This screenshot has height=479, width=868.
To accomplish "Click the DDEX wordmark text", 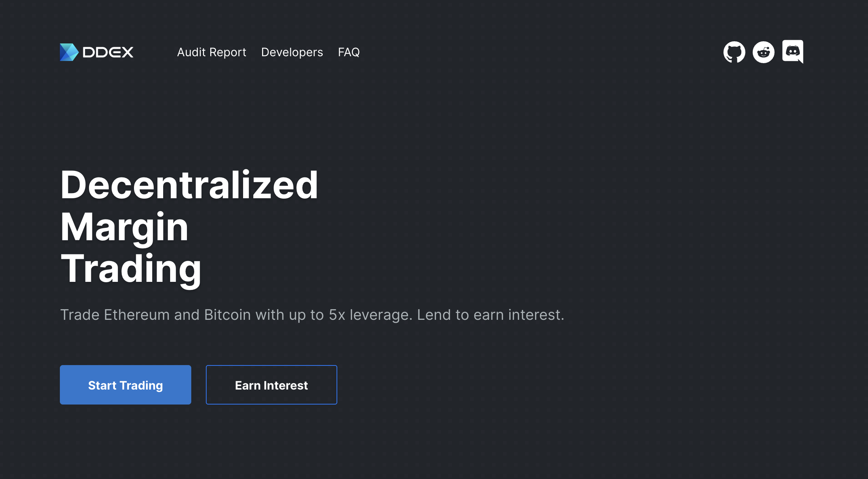I will tap(108, 52).
